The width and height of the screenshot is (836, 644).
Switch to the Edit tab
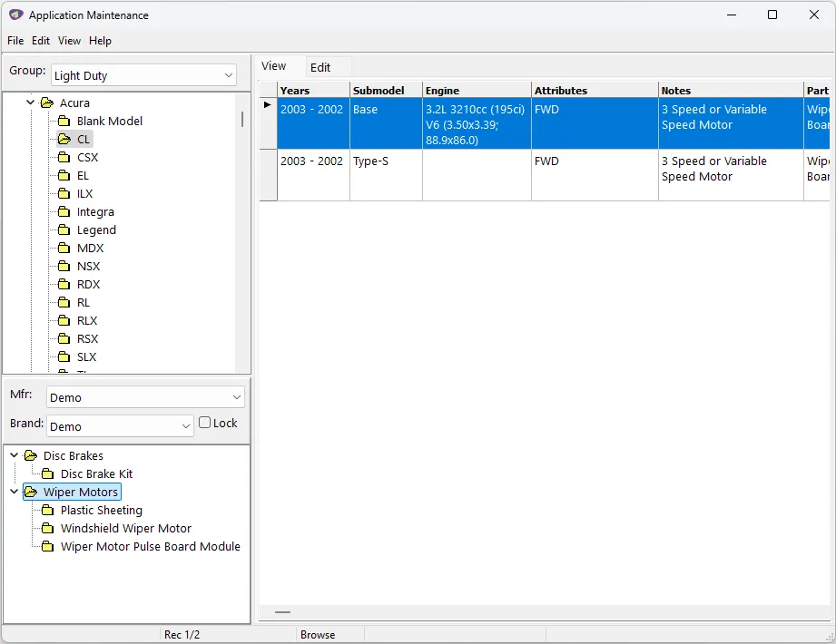coord(320,67)
